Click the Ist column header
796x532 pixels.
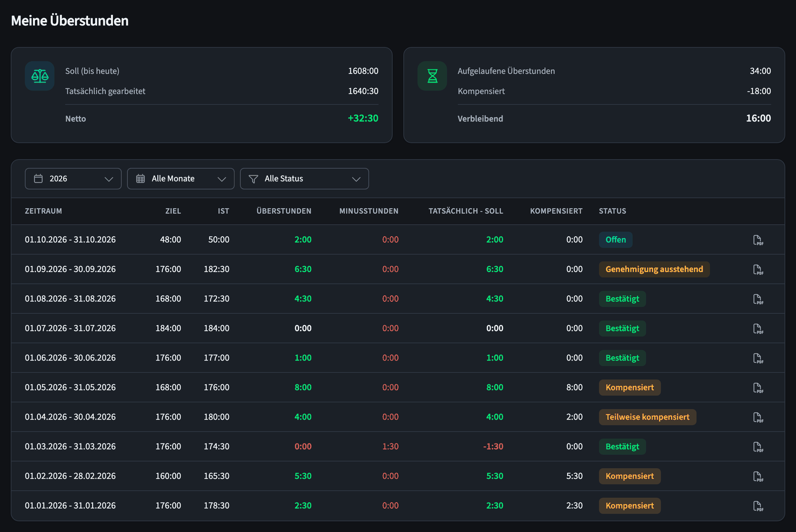pos(223,211)
